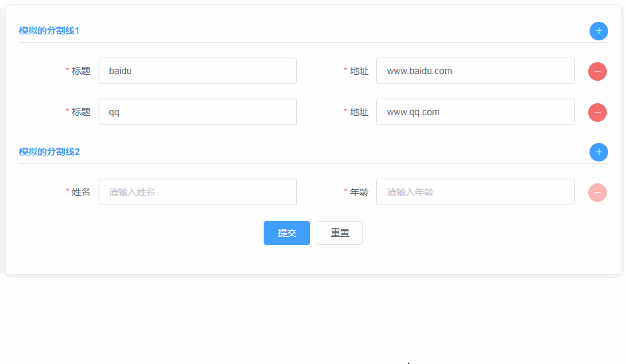
Task: Focus the 标题 field containing baidu
Action: tap(197, 71)
